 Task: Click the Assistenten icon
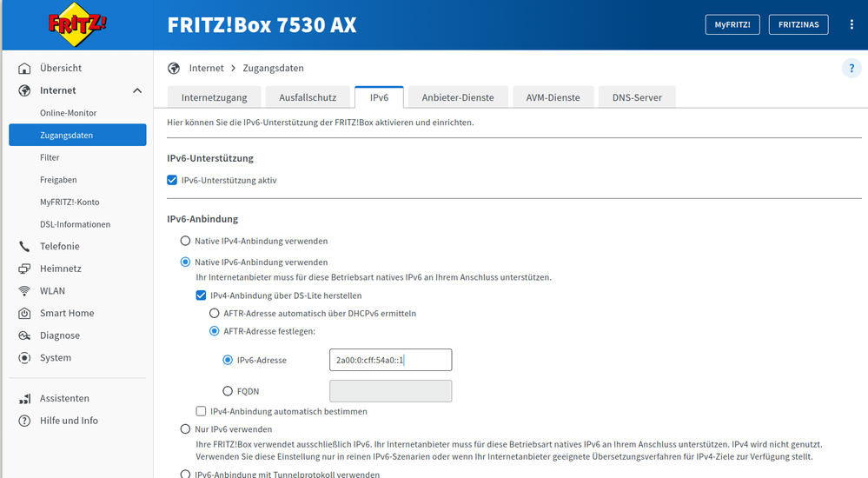click(24, 398)
